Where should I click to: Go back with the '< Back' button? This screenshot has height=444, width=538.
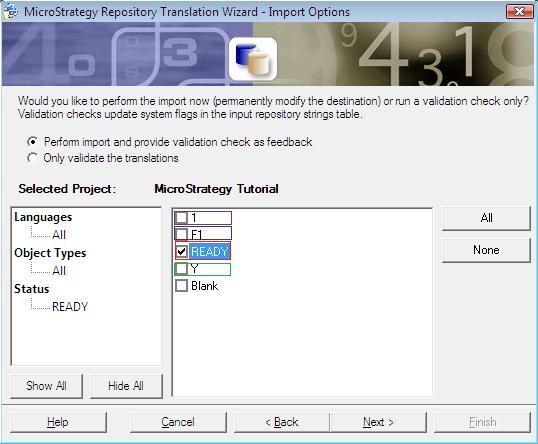pyautogui.click(x=282, y=422)
